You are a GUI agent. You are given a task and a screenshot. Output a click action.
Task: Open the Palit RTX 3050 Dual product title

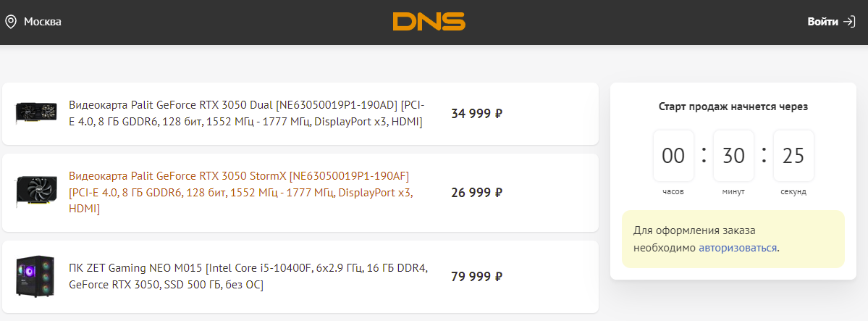(x=246, y=113)
